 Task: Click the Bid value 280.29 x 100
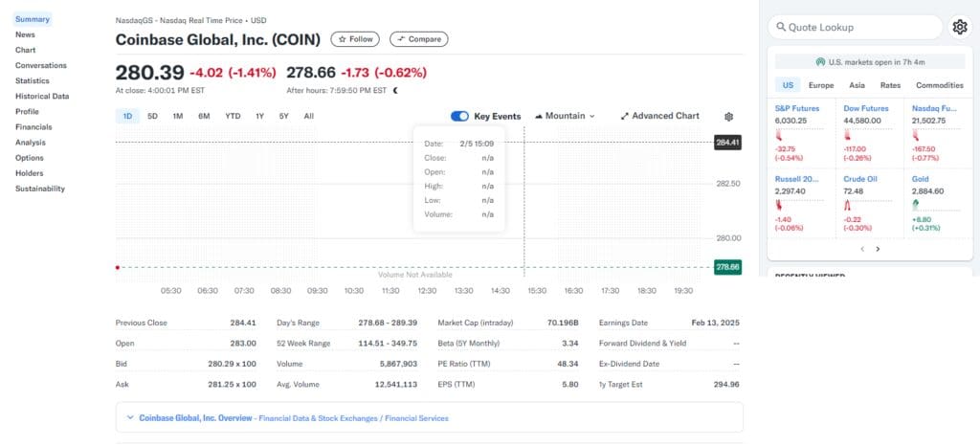pyautogui.click(x=232, y=364)
